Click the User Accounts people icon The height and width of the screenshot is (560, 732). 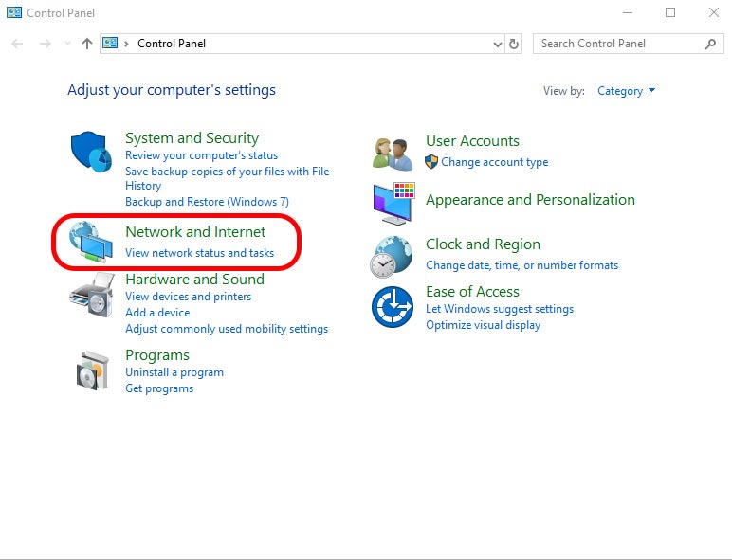(x=393, y=154)
